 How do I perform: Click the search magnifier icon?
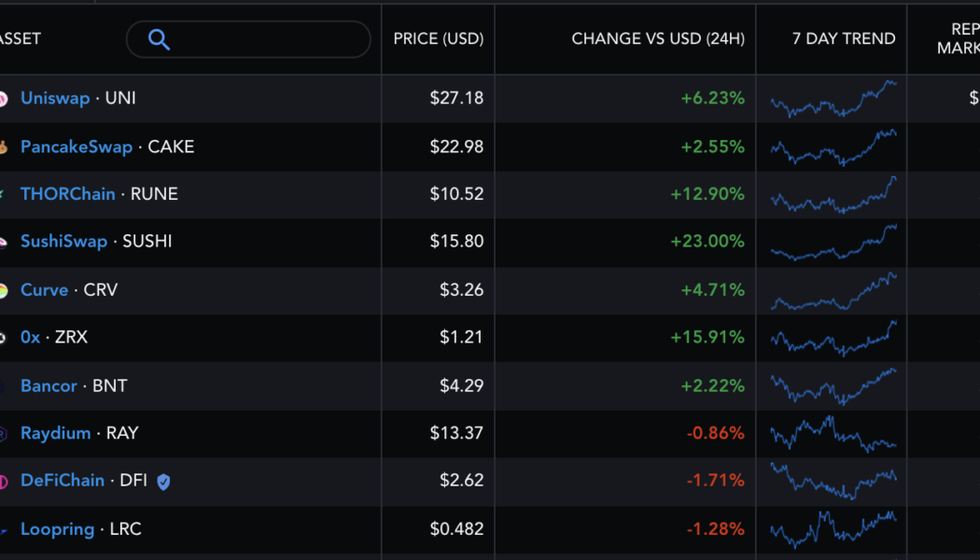[x=159, y=39]
